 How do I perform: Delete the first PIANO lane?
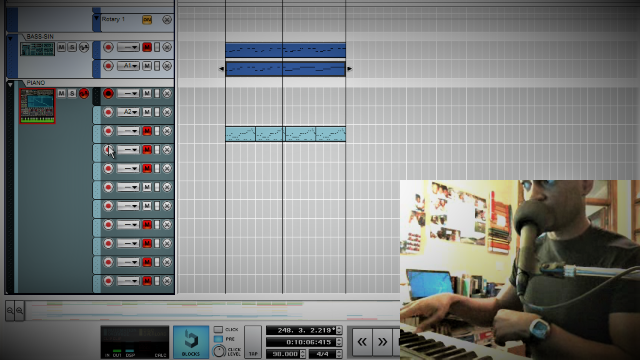click(x=167, y=93)
